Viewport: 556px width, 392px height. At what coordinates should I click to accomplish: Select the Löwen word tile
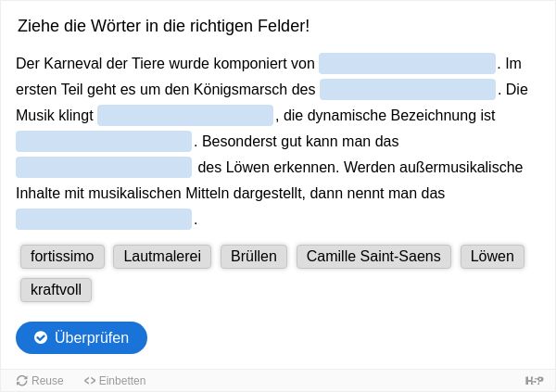[x=492, y=257]
